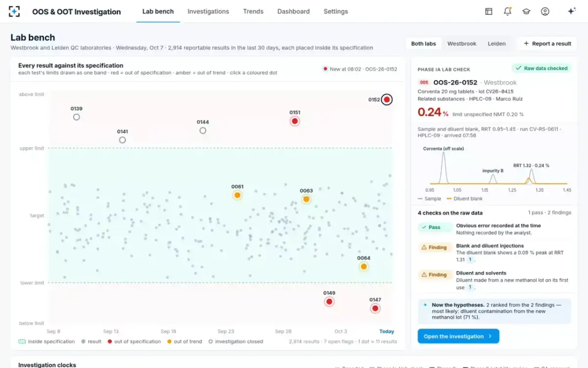Open the AI sparkle assistant icon
This screenshot has width=588, height=368.
click(x=571, y=11)
